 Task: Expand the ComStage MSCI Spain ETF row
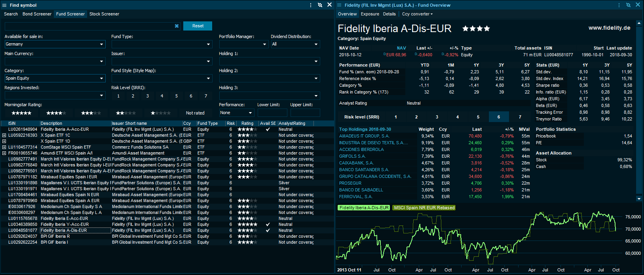pos(4,147)
